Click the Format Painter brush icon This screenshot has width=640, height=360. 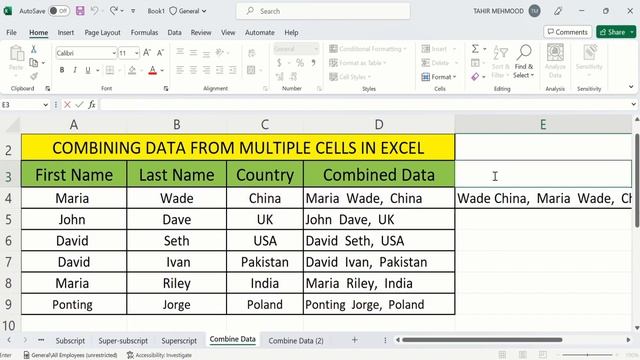pyautogui.click(x=33, y=76)
